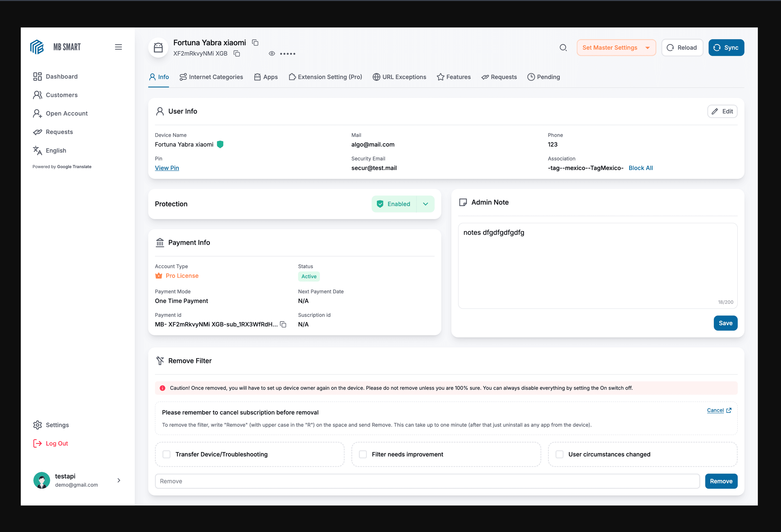
Task: Click the green shield badge beside device name
Action: click(x=220, y=144)
